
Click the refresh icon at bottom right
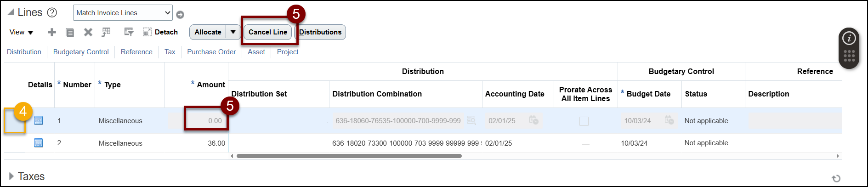[x=836, y=178]
